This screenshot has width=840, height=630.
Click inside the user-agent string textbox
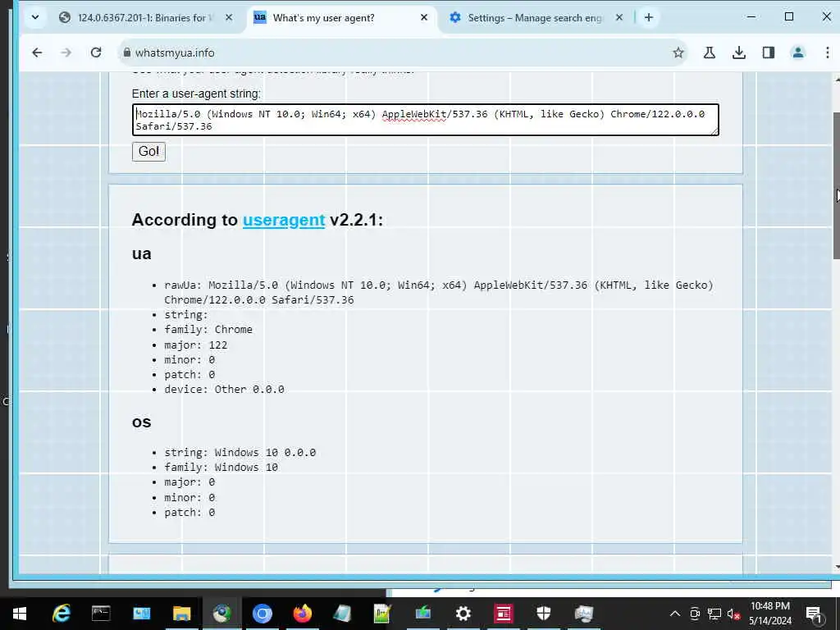[426, 120]
